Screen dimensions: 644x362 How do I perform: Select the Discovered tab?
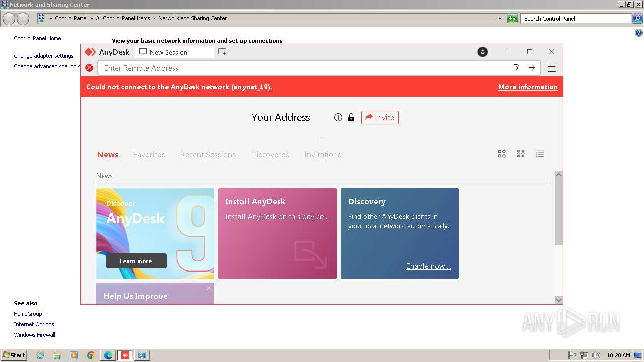point(270,155)
